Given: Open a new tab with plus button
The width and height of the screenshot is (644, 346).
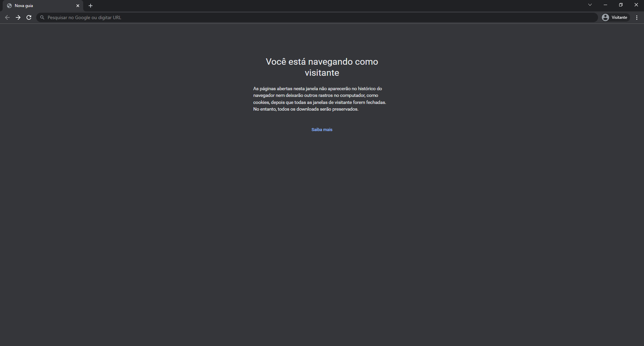Looking at the screenshot, I should tap(91, 6).
